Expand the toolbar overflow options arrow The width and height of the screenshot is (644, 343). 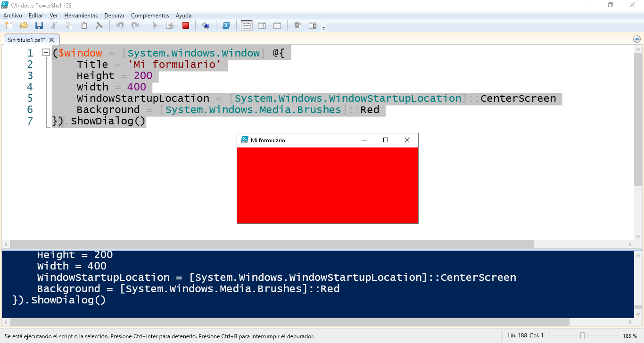(x=323, y=29)
